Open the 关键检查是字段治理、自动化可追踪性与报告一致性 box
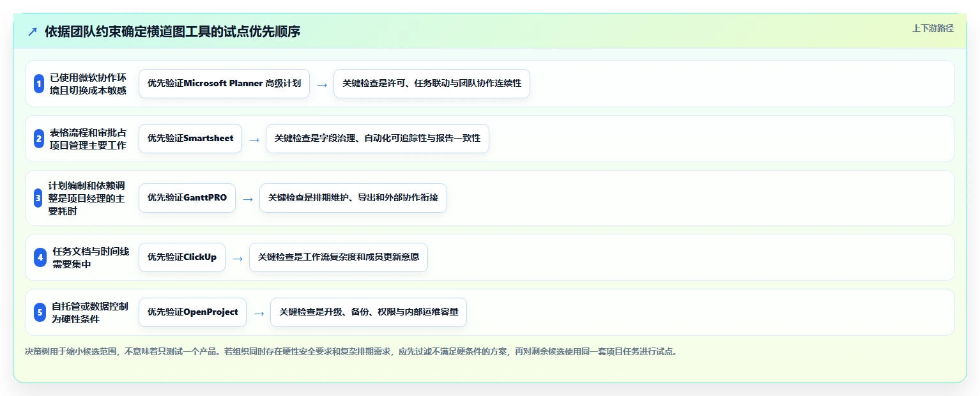 378,139
